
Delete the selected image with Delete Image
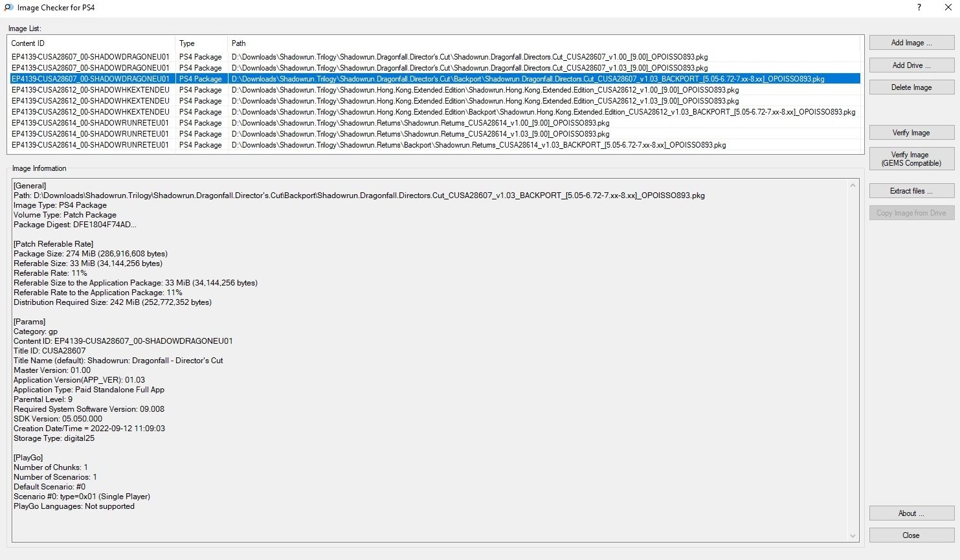[911, 87]
